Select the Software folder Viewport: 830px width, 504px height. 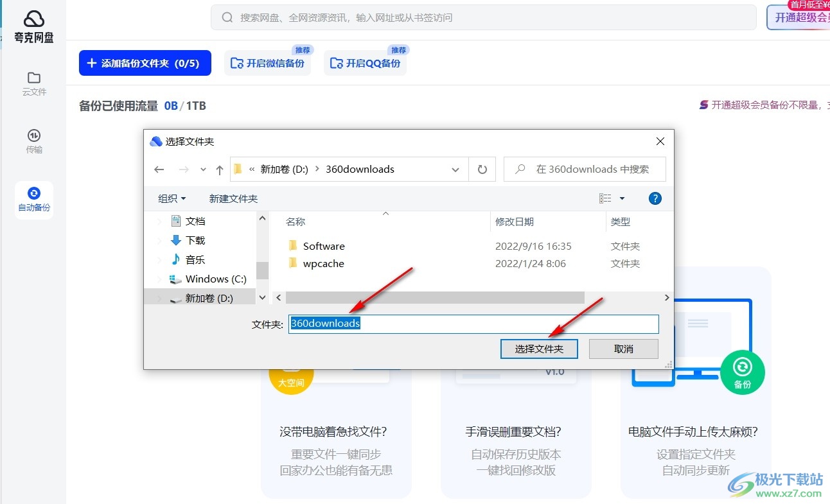tap(324, 246)
